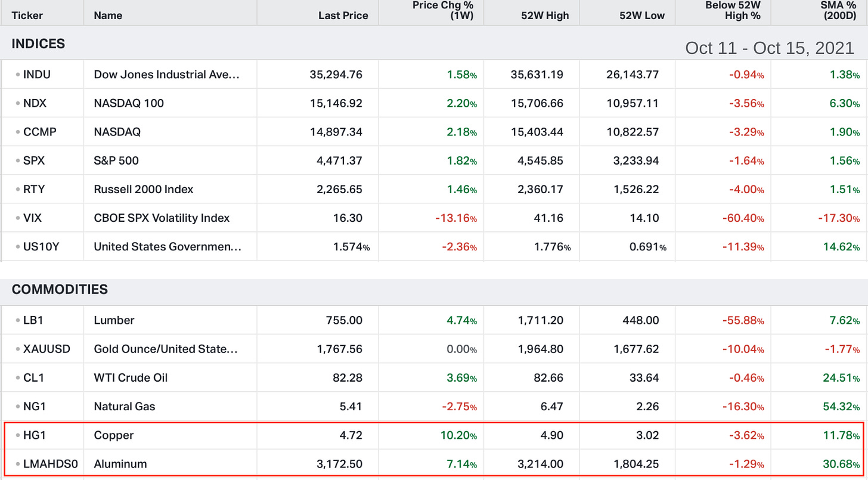Click the Dow Jones Industrial Ave... name
The height and width of the screenshot is (480, 868).
pos(166,75)
